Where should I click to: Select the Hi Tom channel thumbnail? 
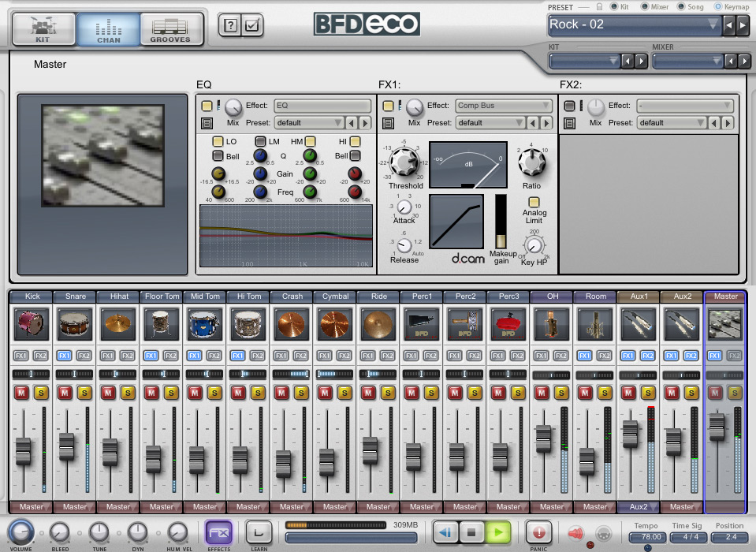(248, 323)
